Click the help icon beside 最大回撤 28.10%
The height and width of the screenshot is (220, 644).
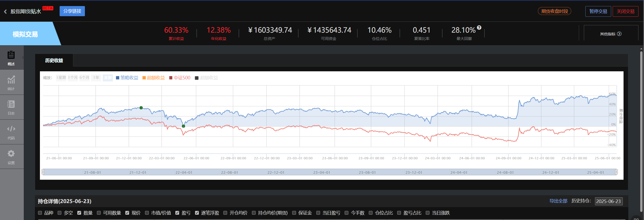pos(479,28)
